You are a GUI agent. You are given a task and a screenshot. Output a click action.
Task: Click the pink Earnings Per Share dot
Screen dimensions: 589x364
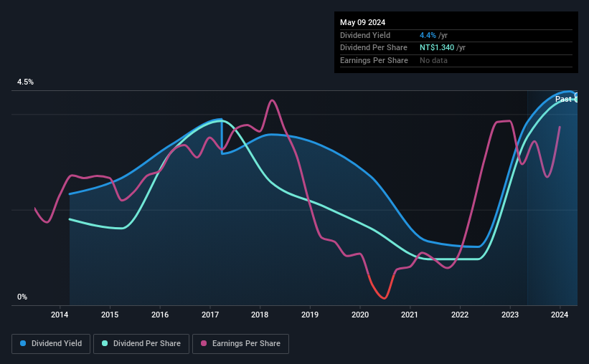point(204,343)
